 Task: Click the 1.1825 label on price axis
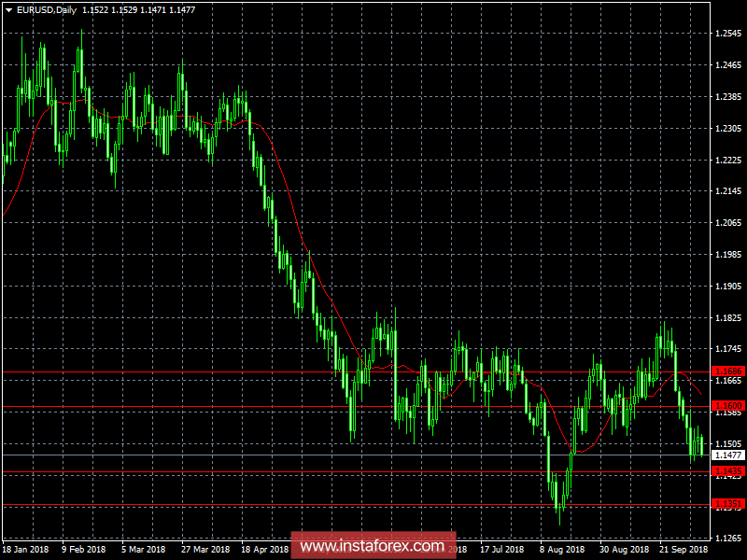[x=727, y=317]
